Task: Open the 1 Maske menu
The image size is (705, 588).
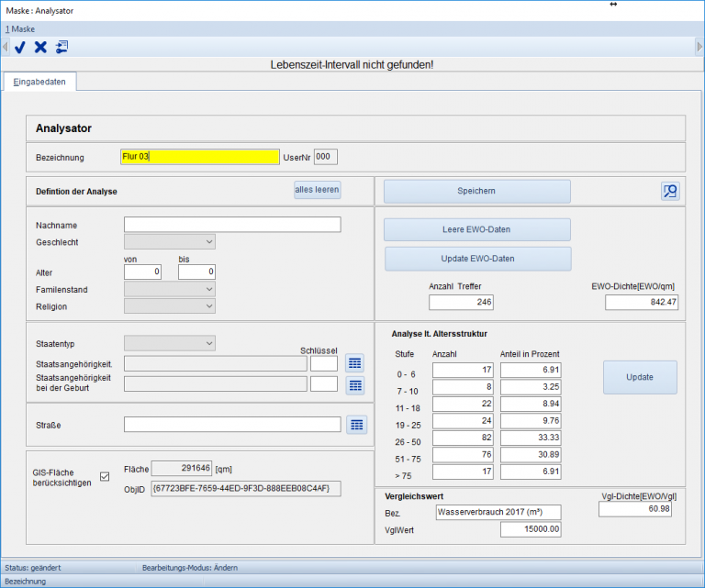Action: (x=20, y=29)
